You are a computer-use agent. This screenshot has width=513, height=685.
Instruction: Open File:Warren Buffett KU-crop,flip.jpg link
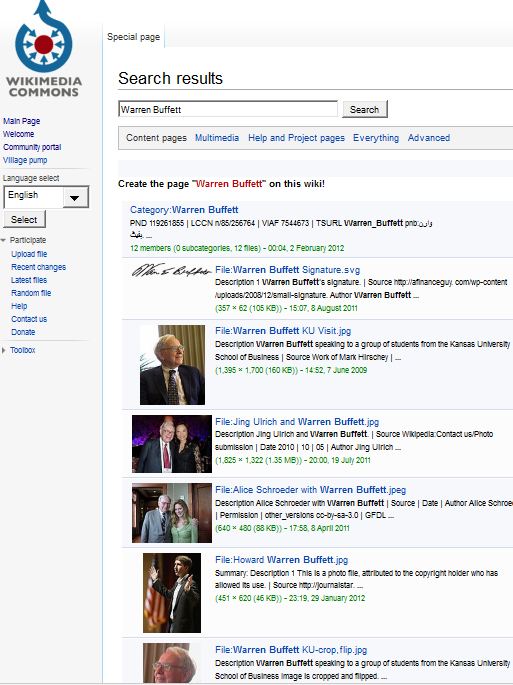(x=291, y=650)
